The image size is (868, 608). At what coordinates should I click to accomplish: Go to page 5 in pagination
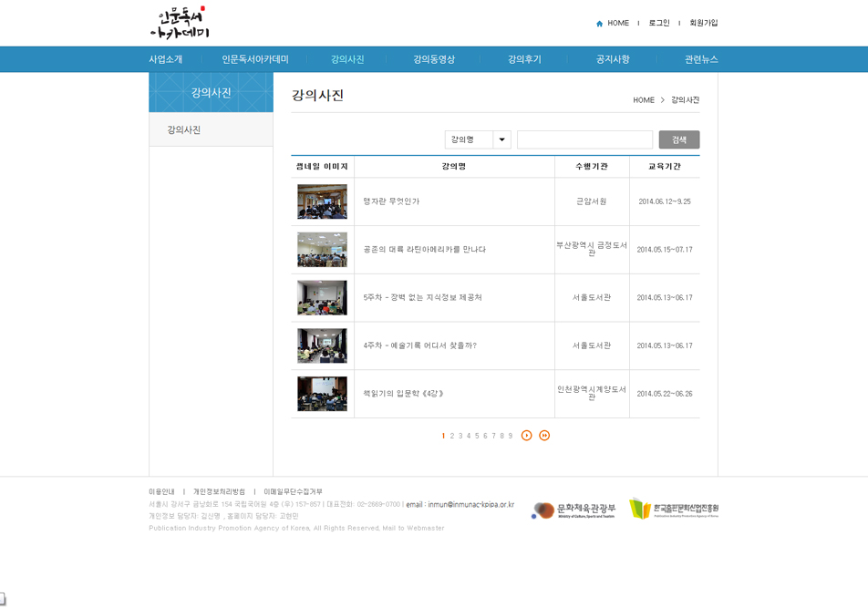pyautogui.click(x=477, y=436)
